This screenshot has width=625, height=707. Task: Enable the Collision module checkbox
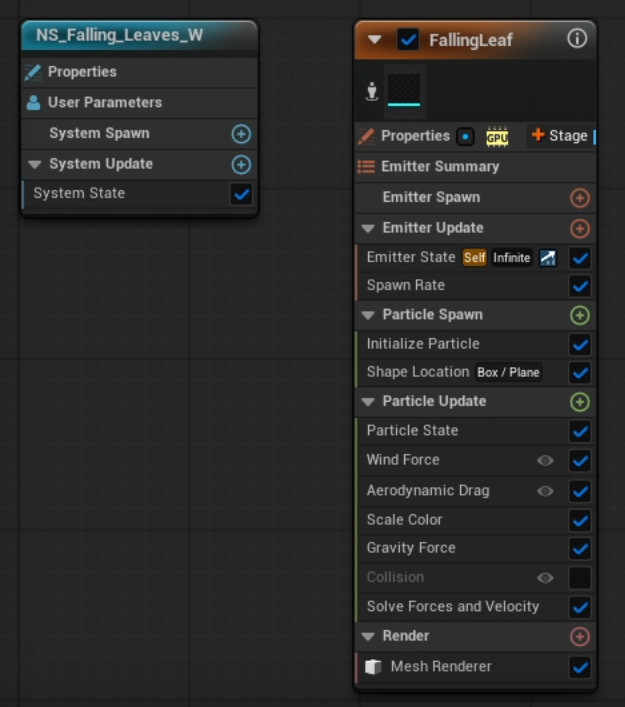(x=579, y=578)
